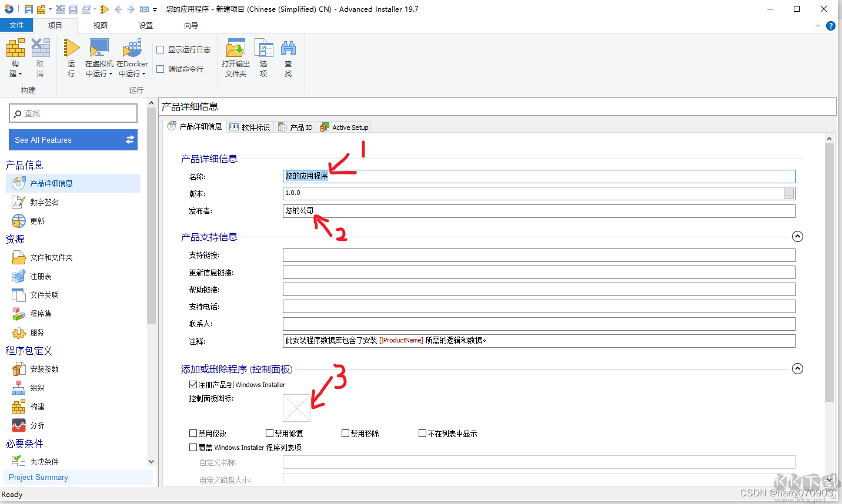The height and width of the screenshot is (504, 842).
Task: Click the 在Docker中运行 toolbar icon
Action: [x=132, y=56]
